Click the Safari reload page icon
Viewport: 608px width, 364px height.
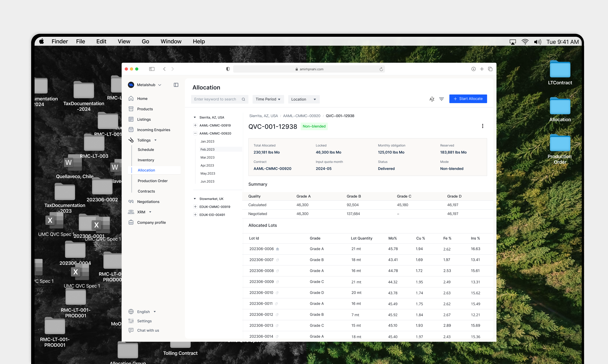(x=381, y=69)
